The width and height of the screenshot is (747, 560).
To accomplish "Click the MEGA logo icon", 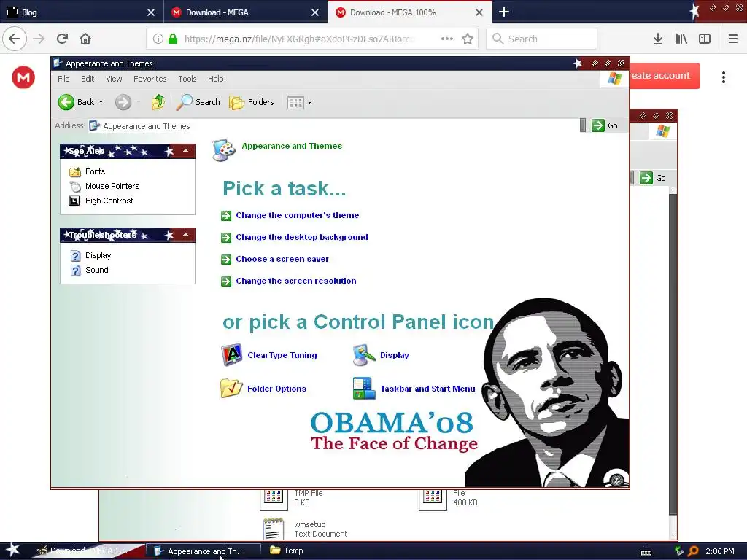I will click(23, 77).
